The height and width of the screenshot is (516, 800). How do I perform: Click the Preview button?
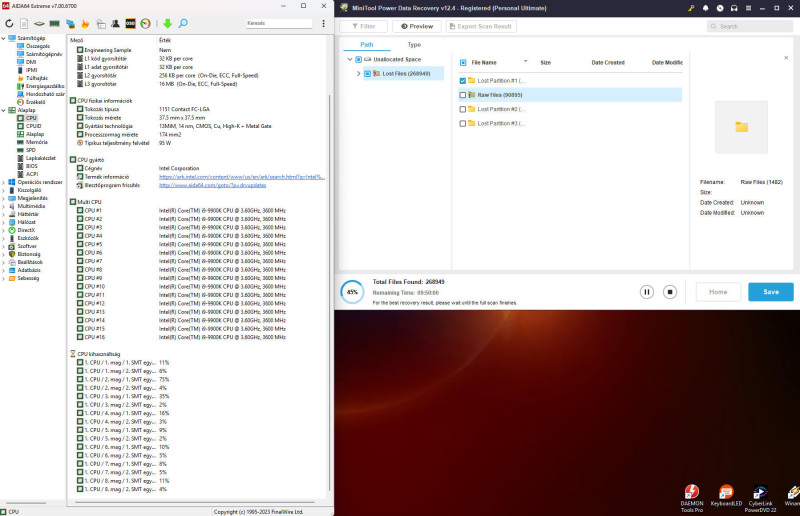[417, 27]
